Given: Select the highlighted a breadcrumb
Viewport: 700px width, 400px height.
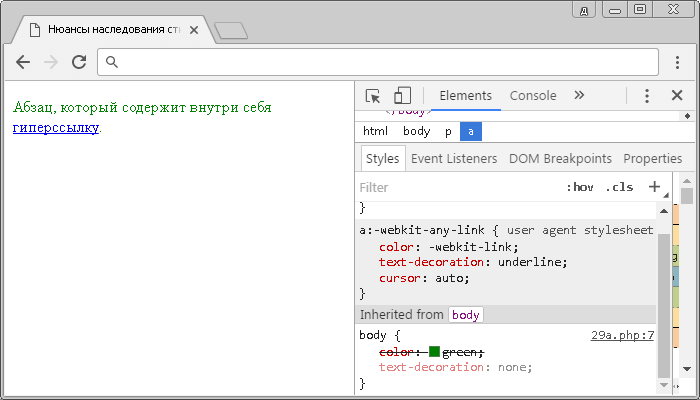Looking at the screenshot, I should click(471, 131).
